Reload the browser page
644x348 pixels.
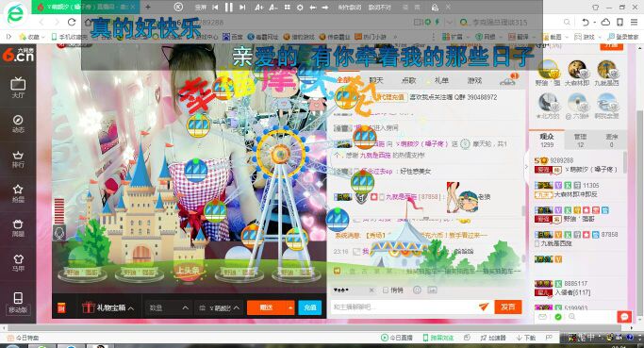pyautogui.click(x=72, y=22)
